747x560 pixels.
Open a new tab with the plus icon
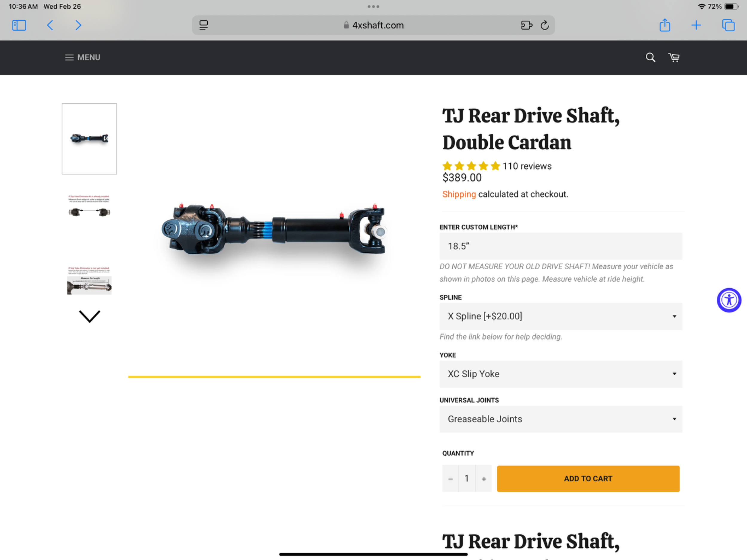pyautogui.click(x=696, y=25)
